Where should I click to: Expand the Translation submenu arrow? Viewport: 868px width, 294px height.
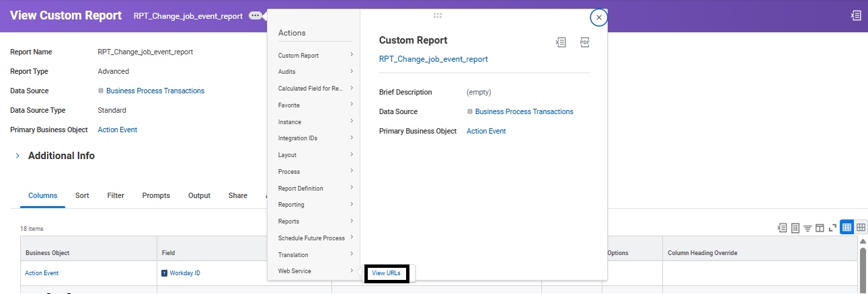[x=352, y=254]
